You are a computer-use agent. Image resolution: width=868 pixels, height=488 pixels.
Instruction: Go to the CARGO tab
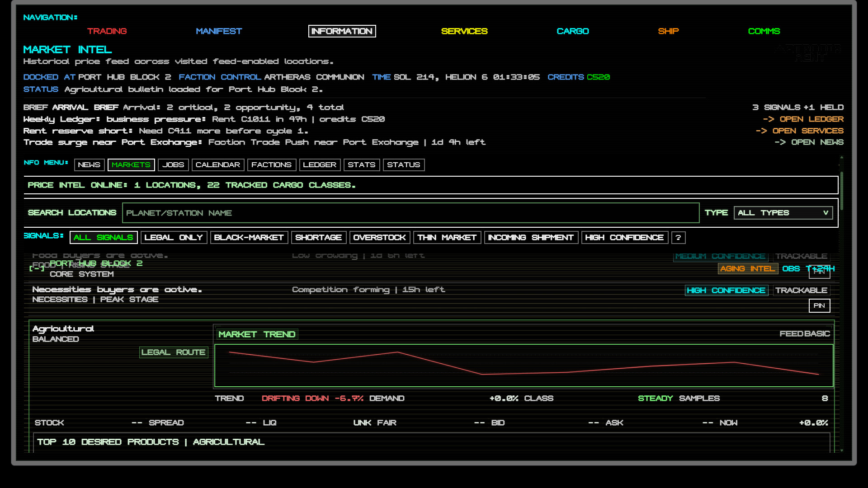click(x=573, y=31)
